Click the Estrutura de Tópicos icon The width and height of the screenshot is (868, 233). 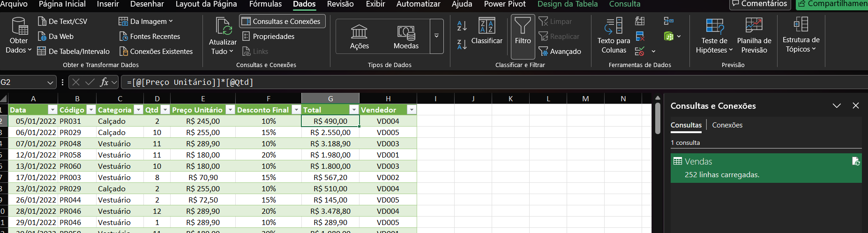pyautogui.click(x=801, y=24)
